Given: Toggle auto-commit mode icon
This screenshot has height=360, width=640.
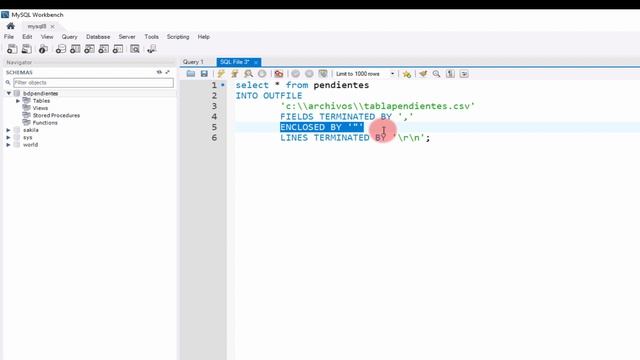Looking at the screenshot, I should (323, 74).
